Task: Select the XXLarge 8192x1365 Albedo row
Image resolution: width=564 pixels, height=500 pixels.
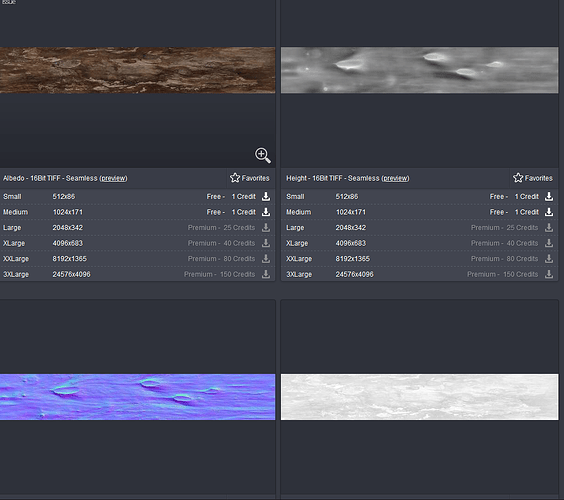Action: click(137, 259)
